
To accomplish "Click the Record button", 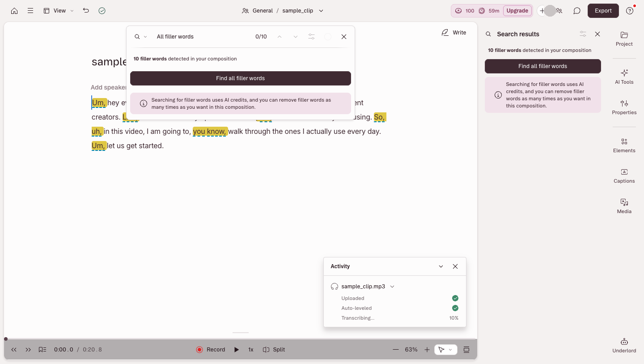I will tap(211, 350).
